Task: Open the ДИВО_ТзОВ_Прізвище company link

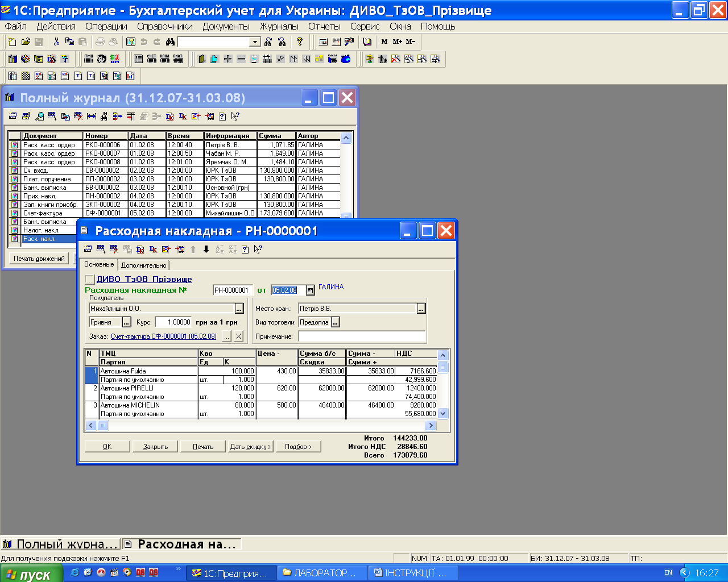Action: point(144,279)
